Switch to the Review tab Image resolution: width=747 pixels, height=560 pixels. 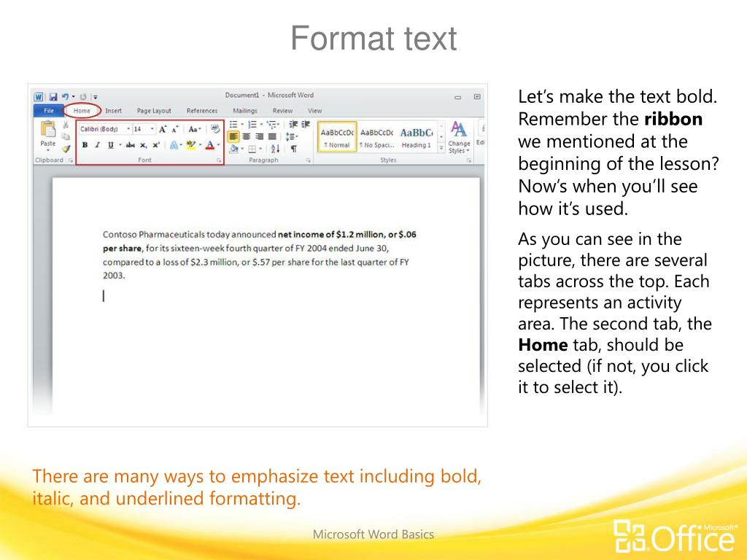[282, 111]
